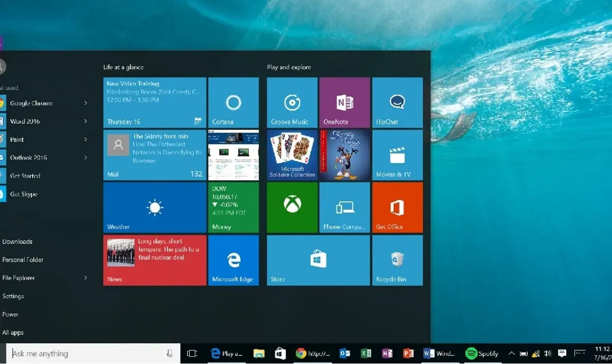
Task: Switch to Word window on taskbar
Action: click(x=439, y=353)
